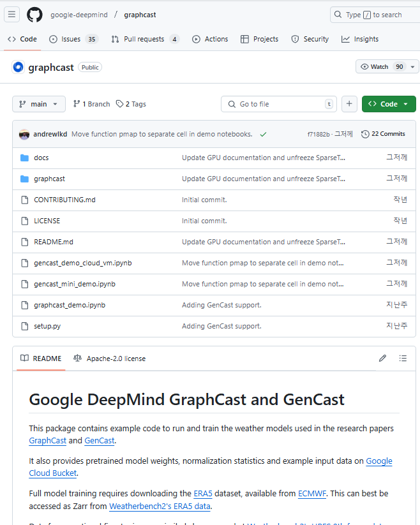This screenshot has width=420, height=525.
Task: Open the hamburger navigation menu
Action: [x=11, y=15]
